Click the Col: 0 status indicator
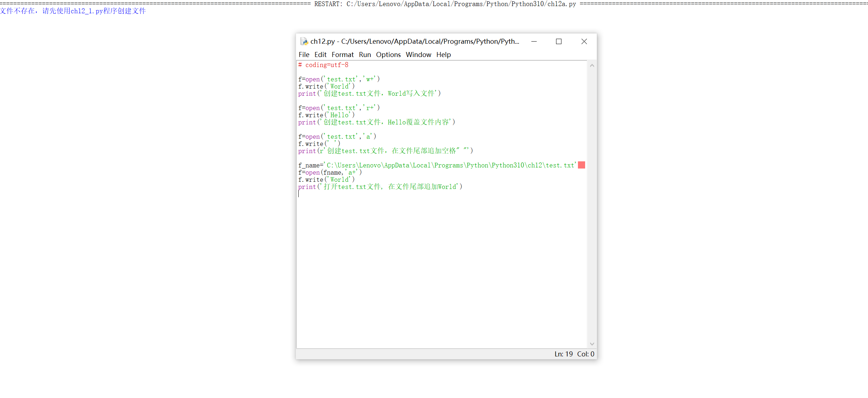This screenshot has width=868, height=398. (x=585, y=354)
